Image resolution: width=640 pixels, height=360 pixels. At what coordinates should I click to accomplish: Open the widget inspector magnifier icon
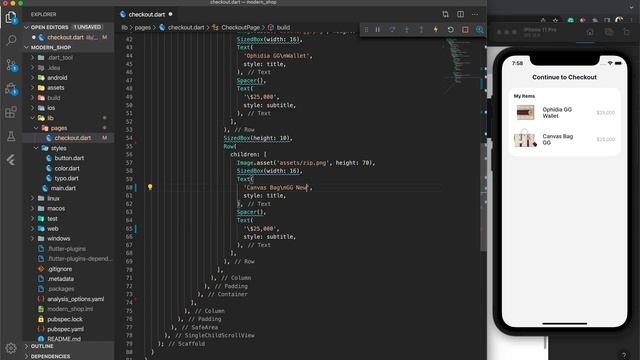(x=480, y=29)
